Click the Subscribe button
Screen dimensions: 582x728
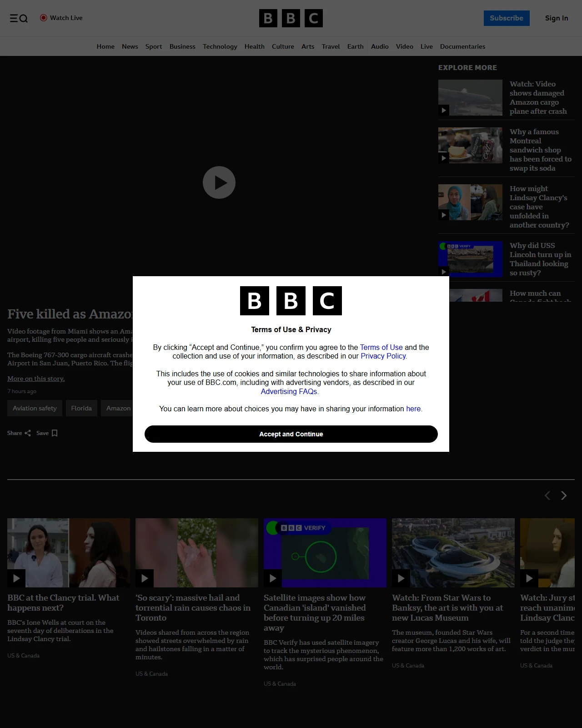pyautogui.click(x=507, y=18)
